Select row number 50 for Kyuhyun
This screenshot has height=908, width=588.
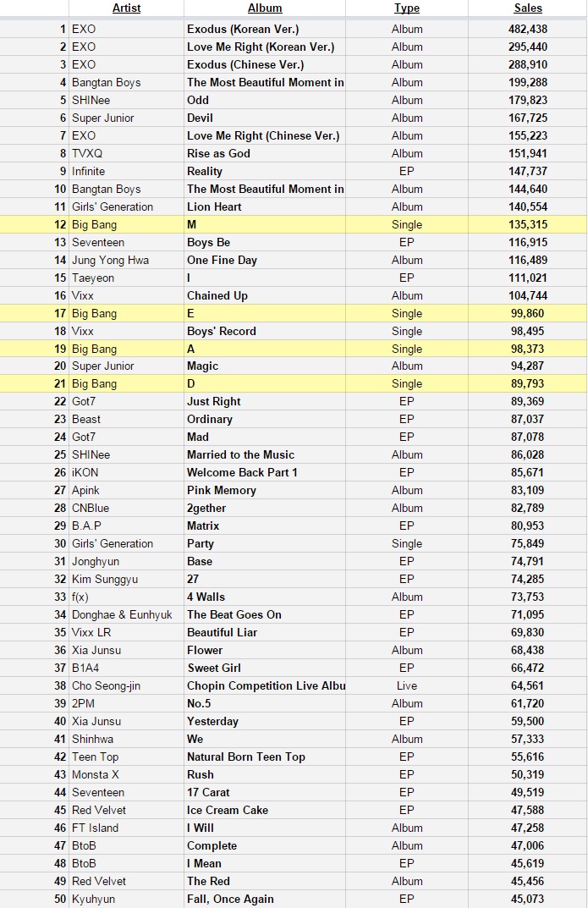[60, 899]
